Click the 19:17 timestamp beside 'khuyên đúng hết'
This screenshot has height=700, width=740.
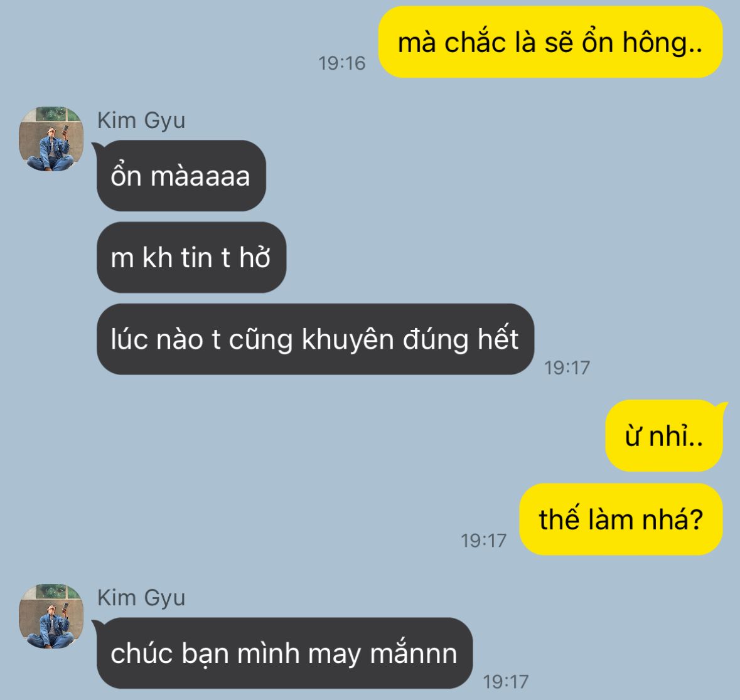click(567, 368)
